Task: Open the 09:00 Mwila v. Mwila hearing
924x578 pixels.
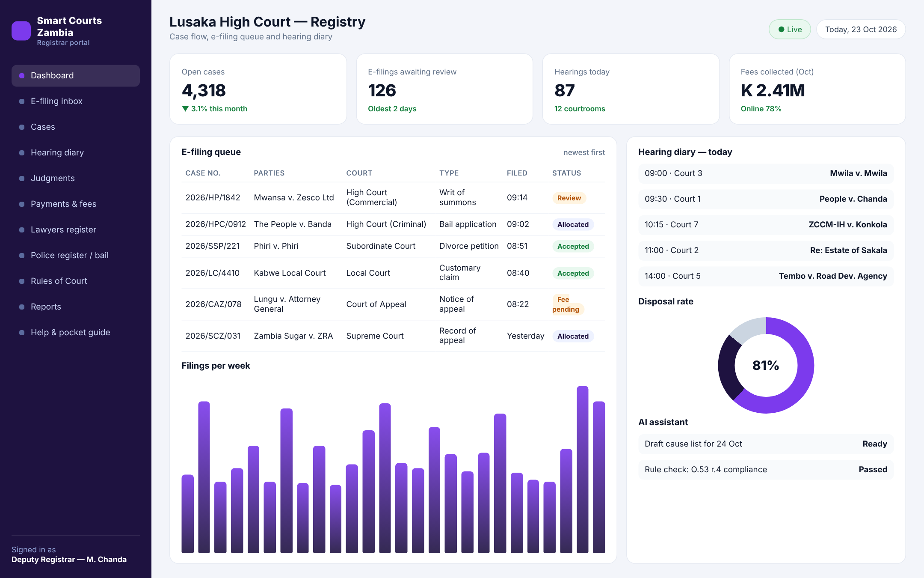Action: click(766, 173)
